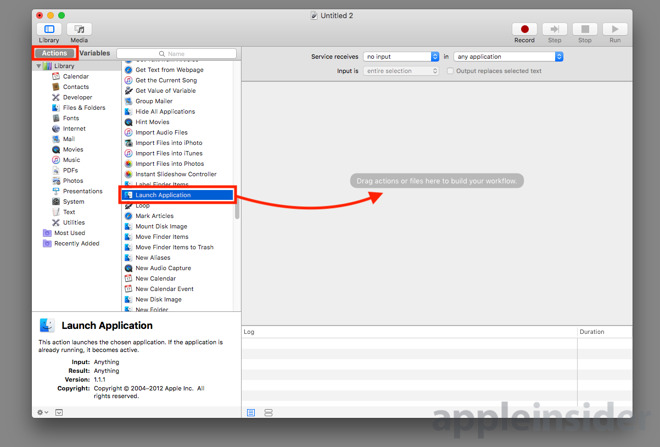Viewport: 660px width, 447px height.
Task: Select the Photos category
Action: pos(73,181)
